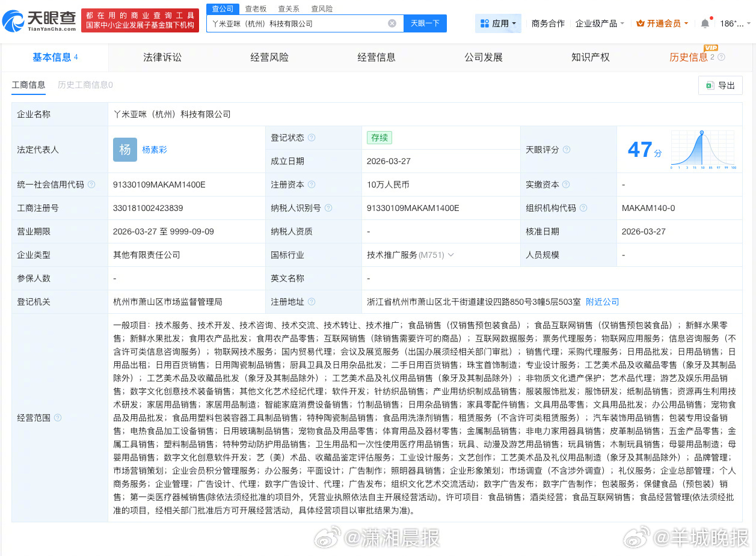The image size is (756, 556).
Task: Click the 核准日期 value 2026-03-27
Action: point(644,231)
